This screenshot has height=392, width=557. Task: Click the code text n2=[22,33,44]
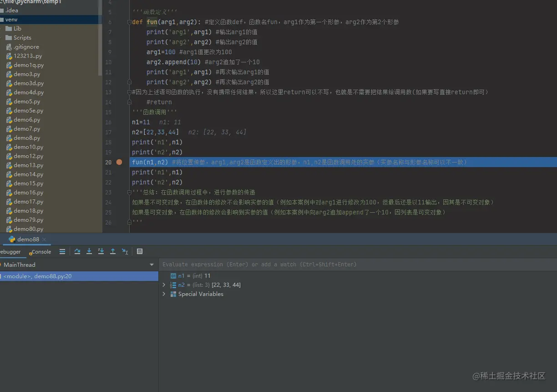click(x=156, y=132)
